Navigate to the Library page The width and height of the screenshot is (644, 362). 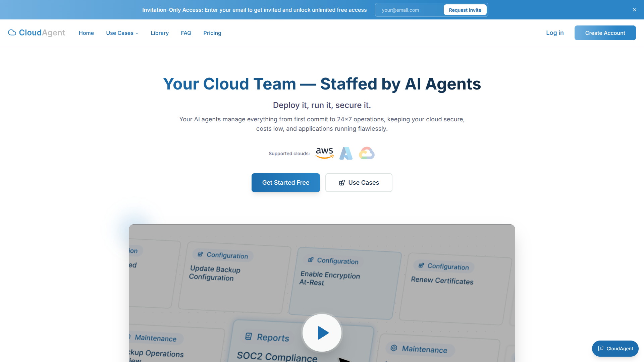click(x=160, y=33)
